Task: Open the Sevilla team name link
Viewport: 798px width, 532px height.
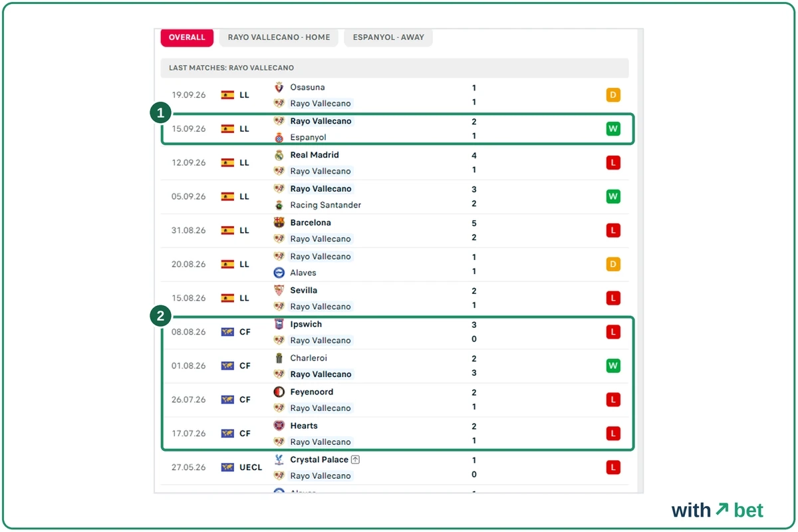Action: [x=304, y=291]
